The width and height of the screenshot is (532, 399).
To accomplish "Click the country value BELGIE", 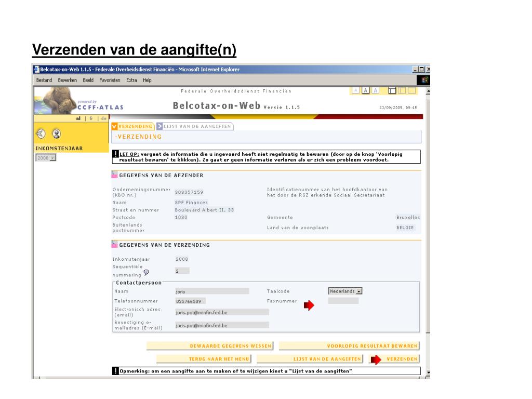I will click(x=405, y=228).
